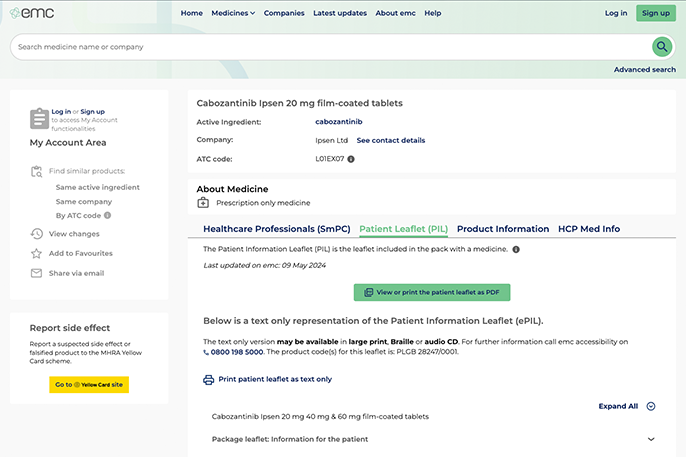Open the HCP Med Info tab
The image size is (686, 457).
pyautogui.click(x=589, y=229)
